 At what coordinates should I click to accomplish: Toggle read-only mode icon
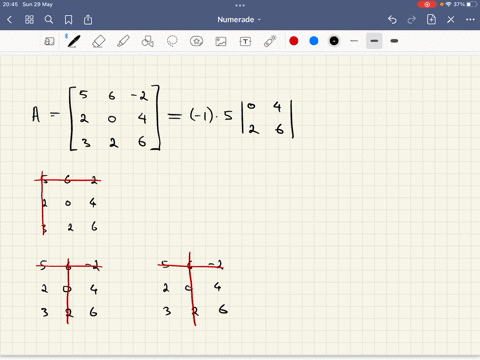(49, 41)
